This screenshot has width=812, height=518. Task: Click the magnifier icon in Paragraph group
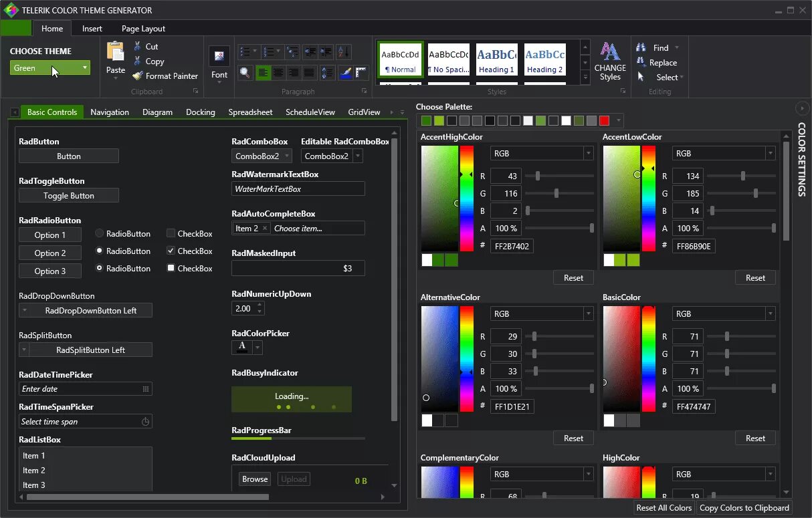(245, 72)
